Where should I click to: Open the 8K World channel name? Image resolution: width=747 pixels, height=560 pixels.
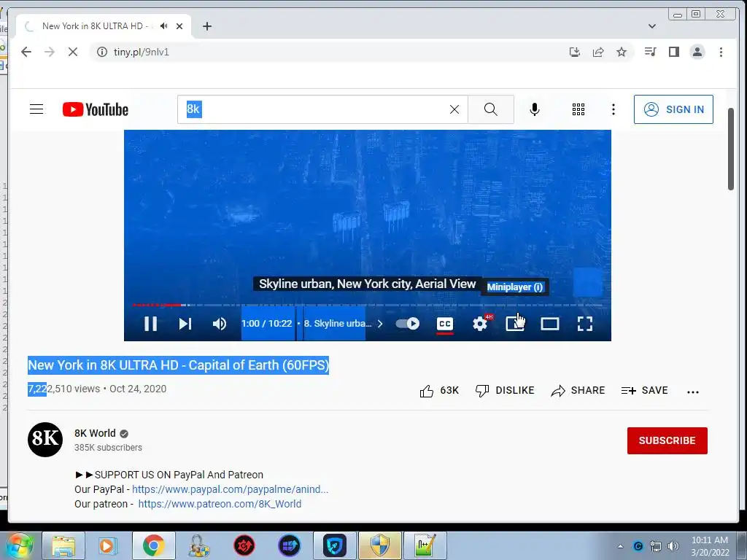95,433
